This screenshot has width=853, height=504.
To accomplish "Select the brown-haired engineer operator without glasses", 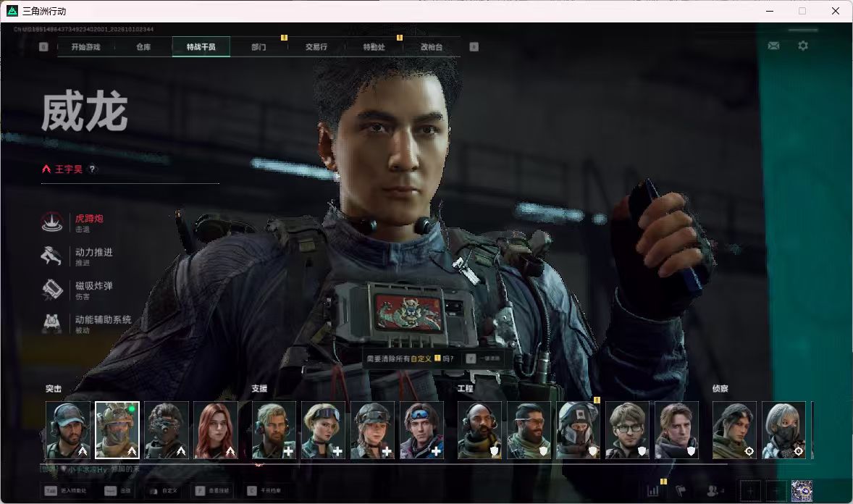I will pyautogui.click(x=677, y=430).
